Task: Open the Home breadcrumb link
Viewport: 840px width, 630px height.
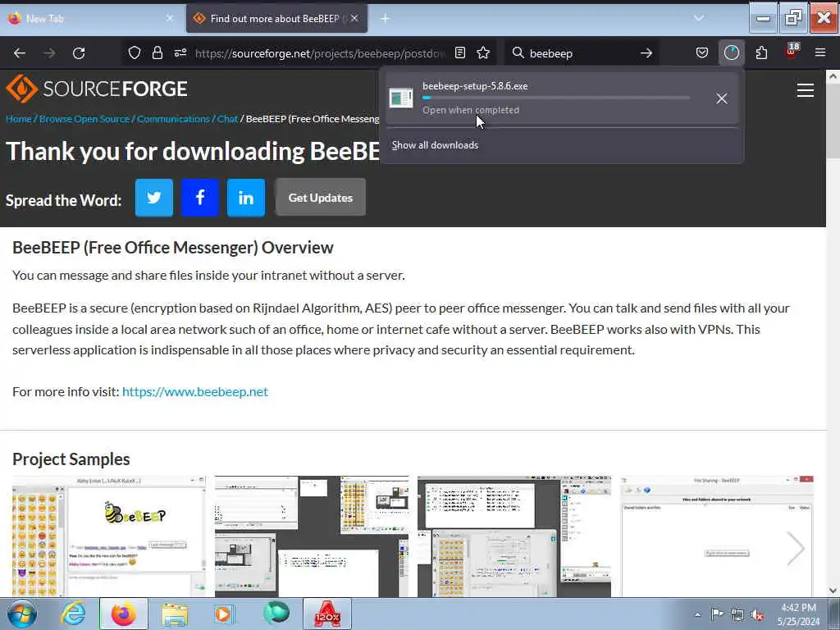Action: (x=19, y=119)
